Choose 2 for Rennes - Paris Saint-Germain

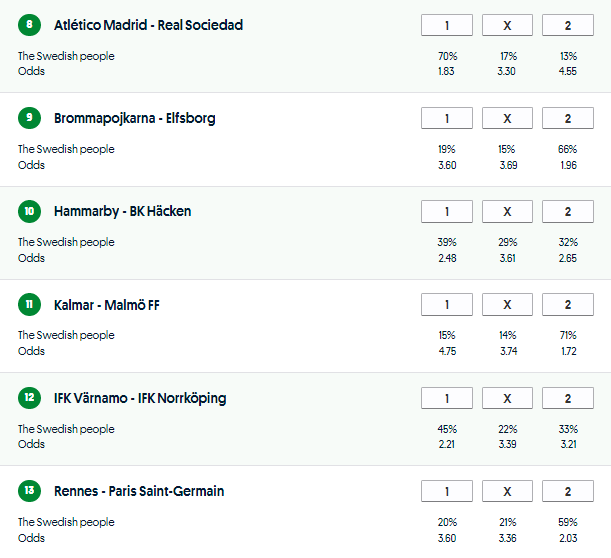point(567,491)
